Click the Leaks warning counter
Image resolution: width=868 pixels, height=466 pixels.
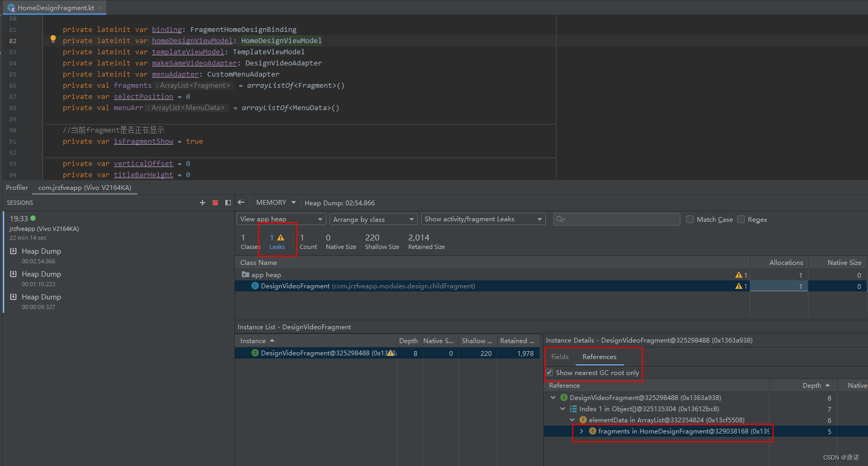point(277,241)
